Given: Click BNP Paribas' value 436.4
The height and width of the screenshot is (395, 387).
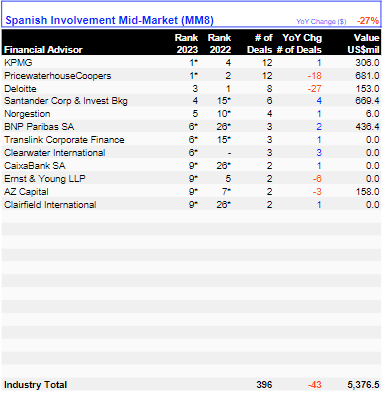Looking at the screenshot, I should 367,127.
